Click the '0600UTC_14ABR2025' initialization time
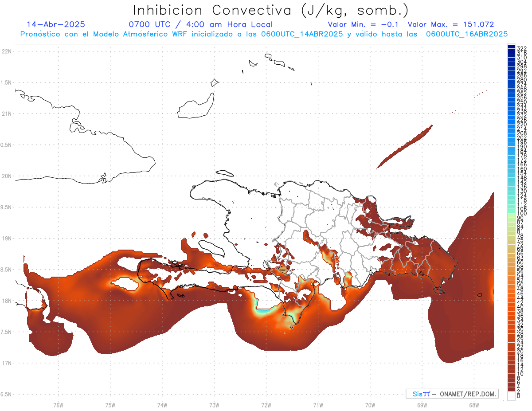This screenshot has width=532, height=411. tap(304, 34)
